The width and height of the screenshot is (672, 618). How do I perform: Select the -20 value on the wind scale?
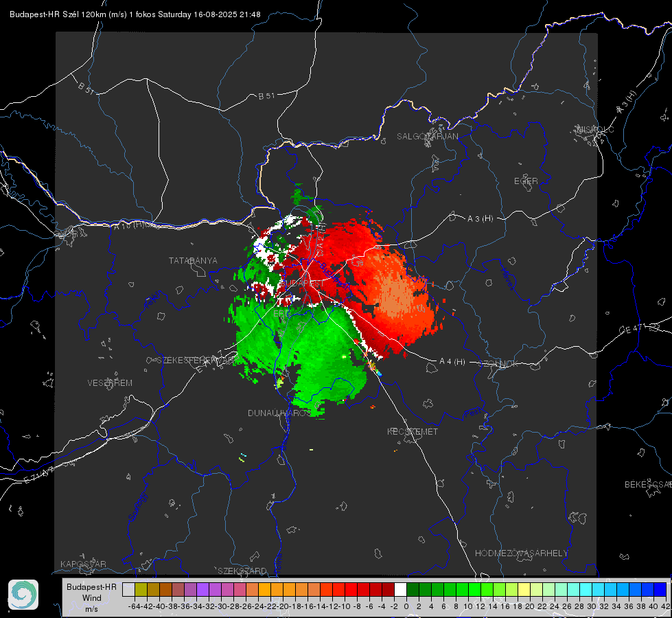(282, 606)
